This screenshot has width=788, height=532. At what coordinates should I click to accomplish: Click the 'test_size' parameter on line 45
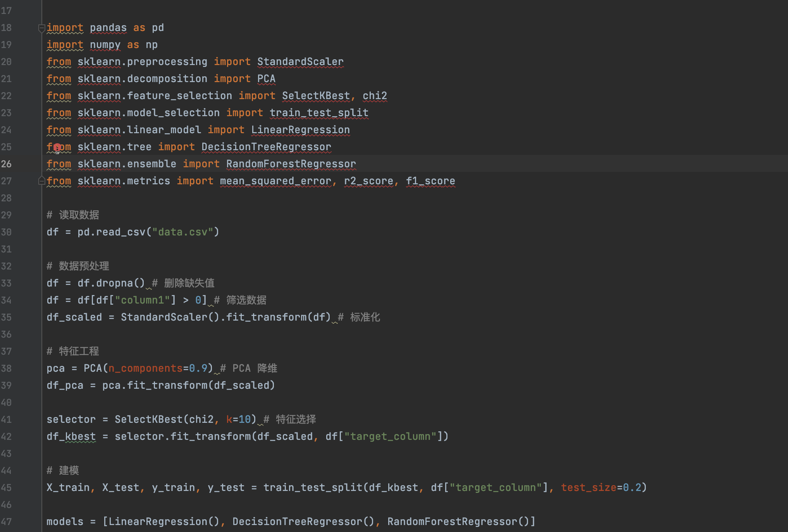pos(588,488)
